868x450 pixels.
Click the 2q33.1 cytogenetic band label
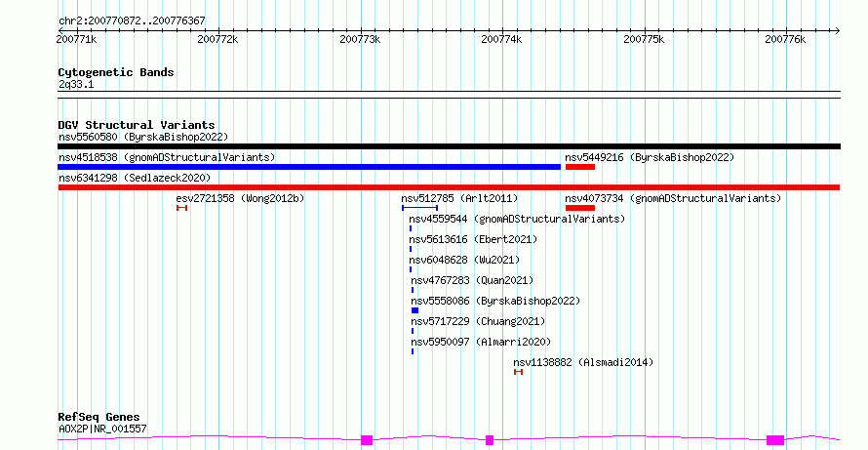[76, 85]
